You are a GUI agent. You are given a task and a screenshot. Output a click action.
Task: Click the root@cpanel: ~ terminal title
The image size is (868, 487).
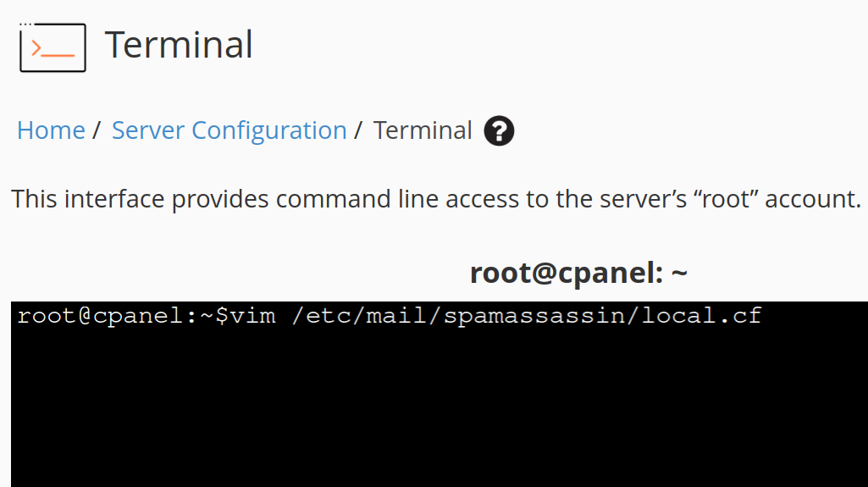click(x=578, y=273)
